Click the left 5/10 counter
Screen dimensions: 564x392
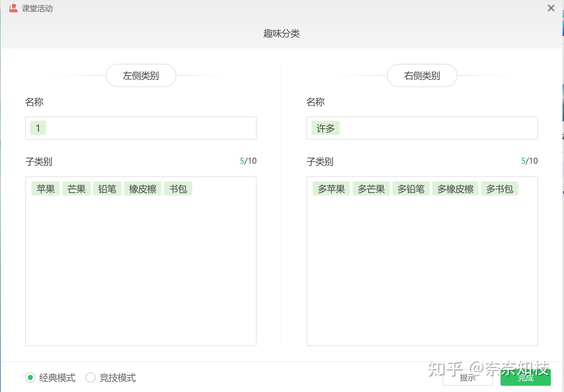pos(248,161)
